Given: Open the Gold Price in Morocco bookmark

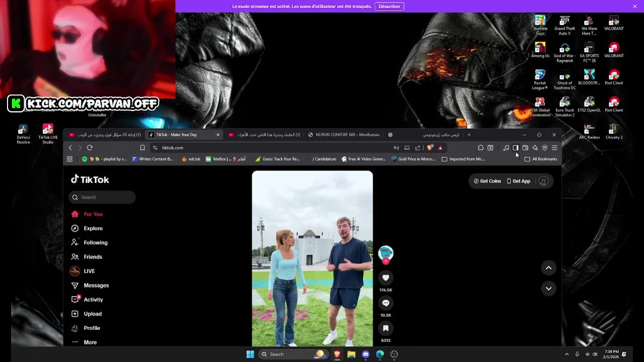Looking at the screenshot, I should point(413,159).
